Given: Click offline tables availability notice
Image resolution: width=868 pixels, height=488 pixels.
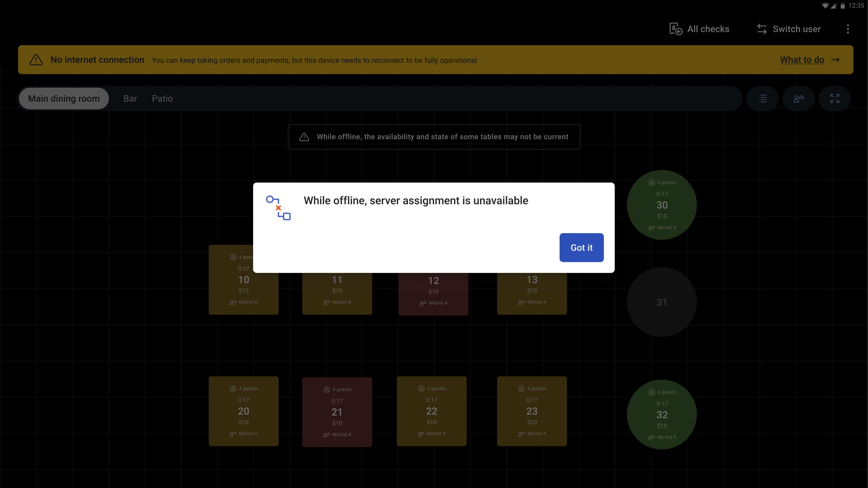Looking at the screenshot, I should [434, 137].
